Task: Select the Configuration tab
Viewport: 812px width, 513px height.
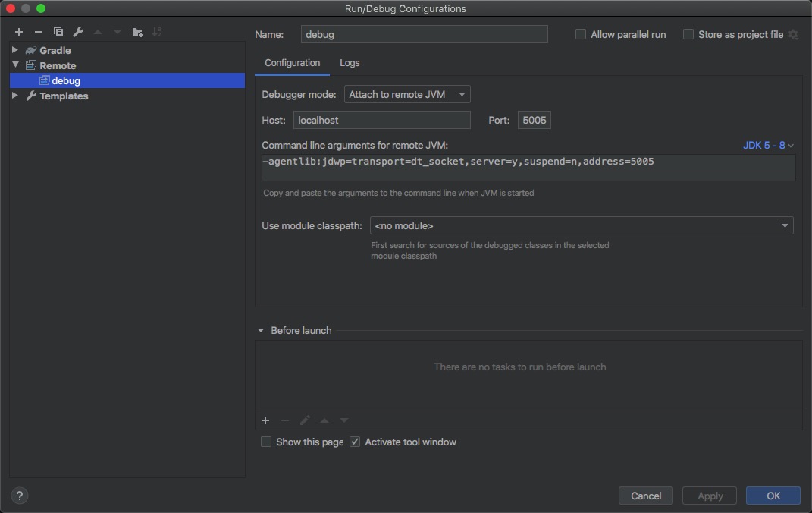Action: (292, 63)
